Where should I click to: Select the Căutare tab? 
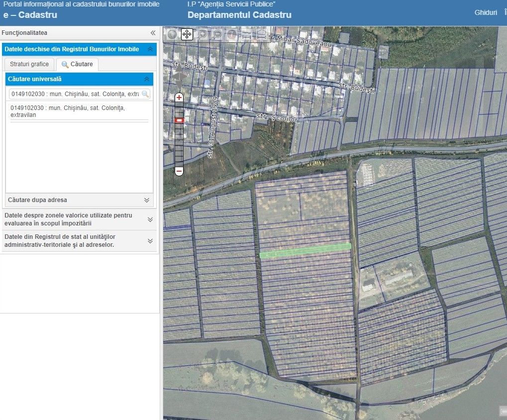coord(77,64)
